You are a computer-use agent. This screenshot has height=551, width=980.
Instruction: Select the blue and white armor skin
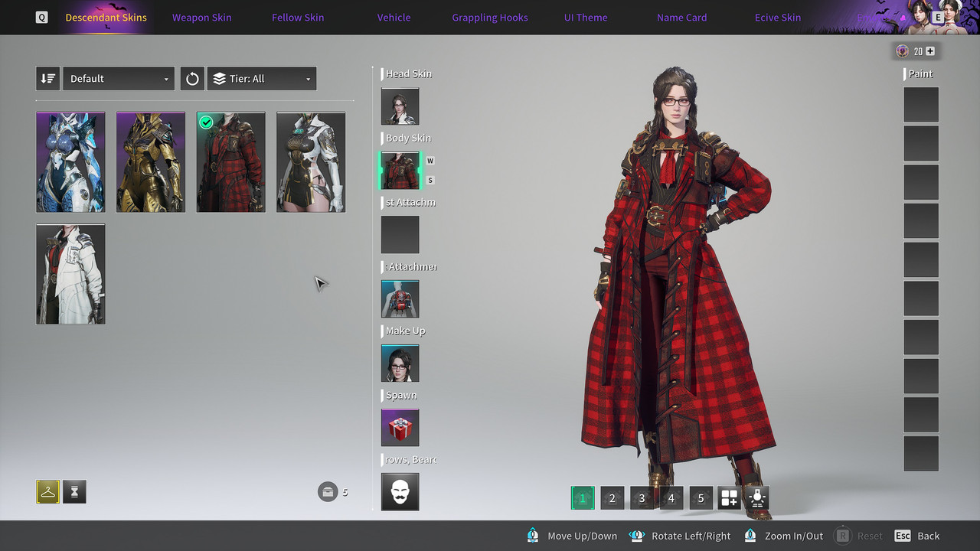pos(70,162)
